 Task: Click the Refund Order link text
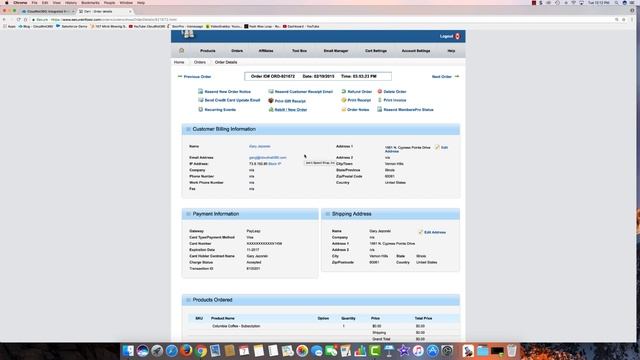pyautogui.click(x=360, y=92)
